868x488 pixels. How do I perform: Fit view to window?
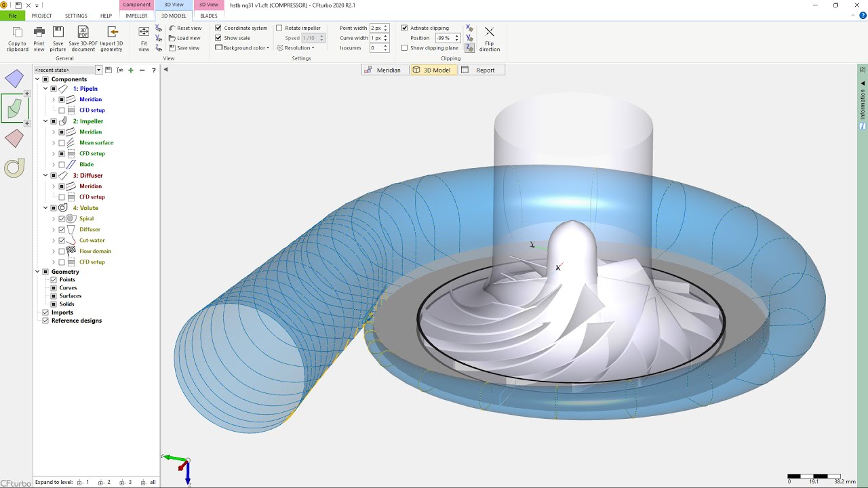pos(144,39)
